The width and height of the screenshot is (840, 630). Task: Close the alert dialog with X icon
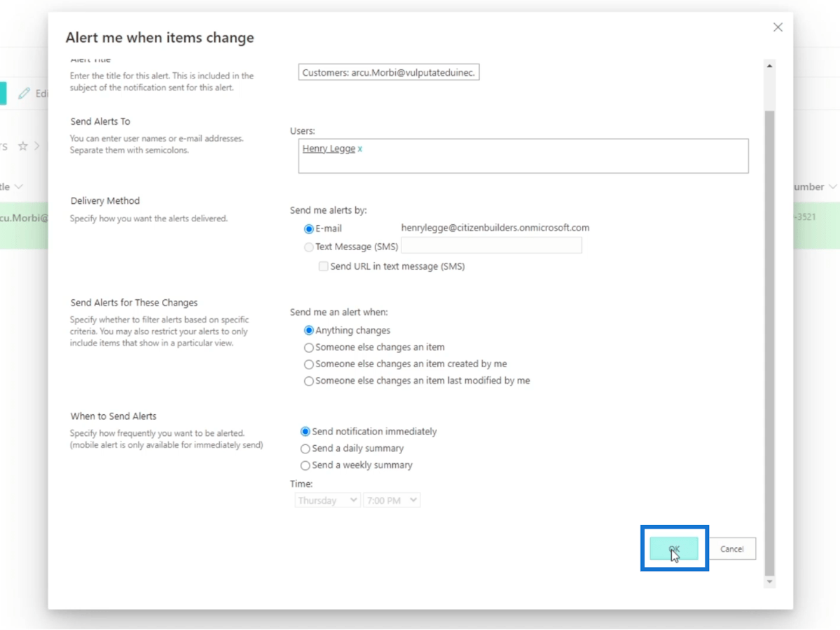778,27
